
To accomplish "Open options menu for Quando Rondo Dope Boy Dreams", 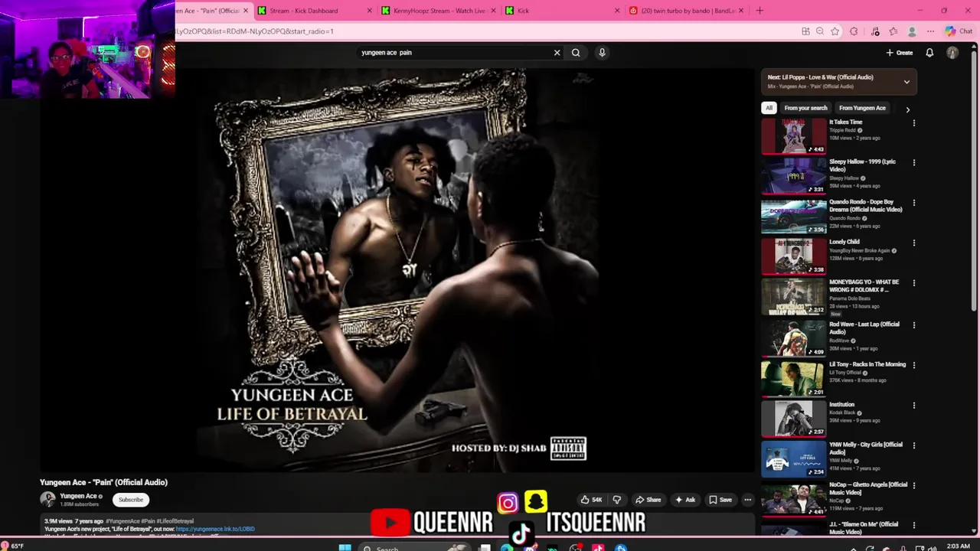I will (913, 203).
